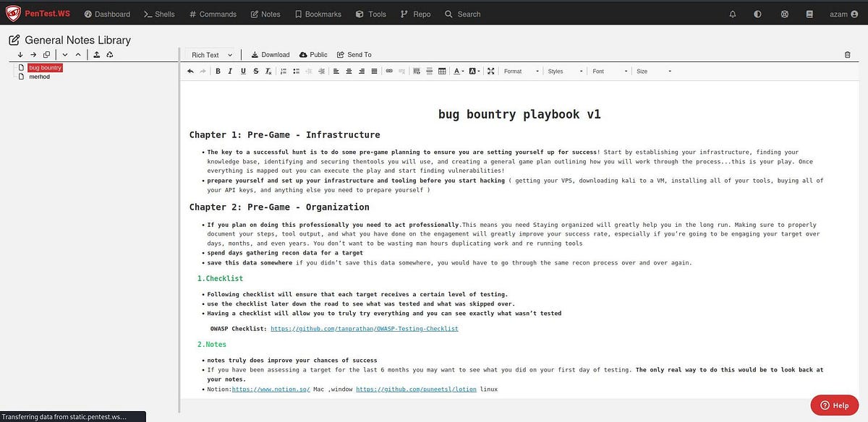Download the current note
Viewport: 868px width, 422px height.
(270, 54)
